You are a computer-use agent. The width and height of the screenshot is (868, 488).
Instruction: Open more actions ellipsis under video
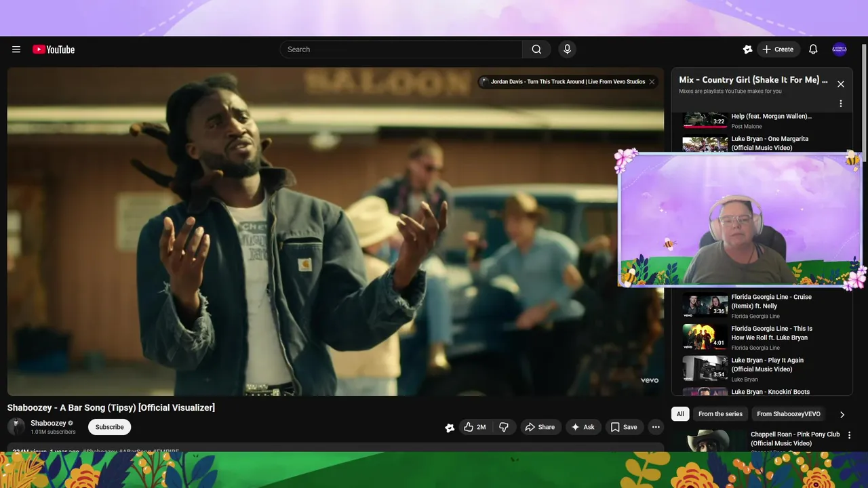pos(655,427)
